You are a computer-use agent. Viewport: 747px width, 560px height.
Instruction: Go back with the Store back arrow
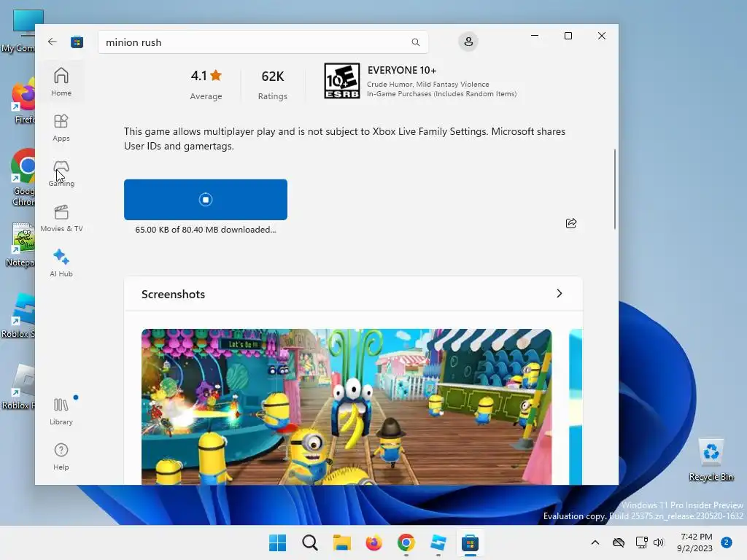(53, 42)
